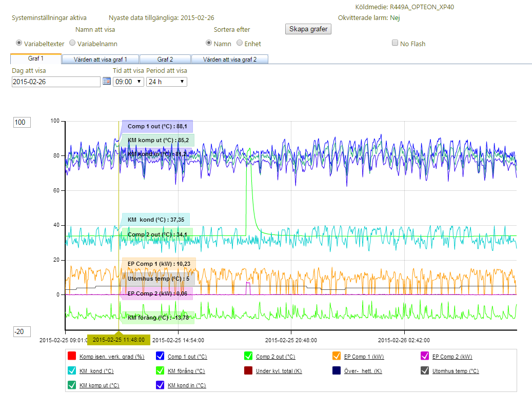Click the EP Comp 2 (kW) legend link

click(x=452, y=357)
